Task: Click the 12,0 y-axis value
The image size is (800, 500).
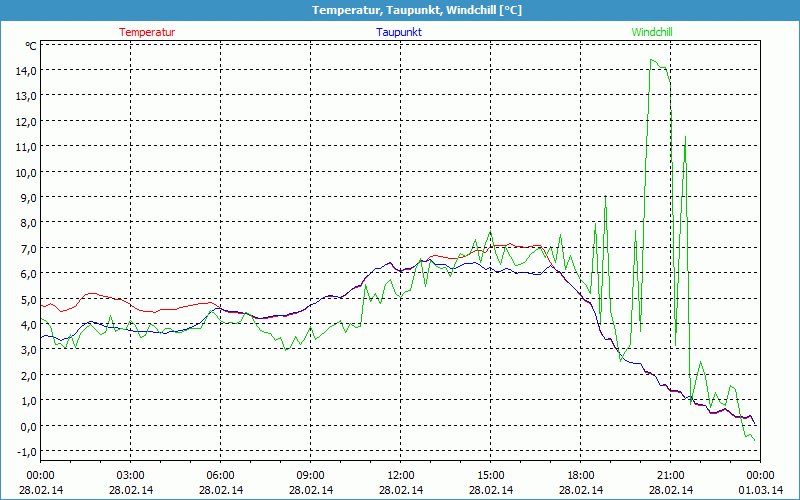Action: 25,121
